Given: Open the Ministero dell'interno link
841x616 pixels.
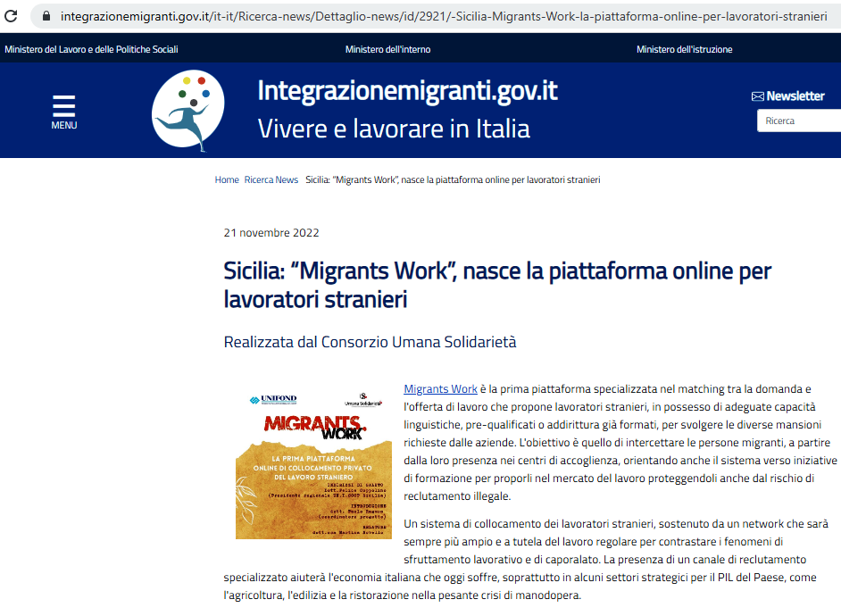Looking at the screenshot, I should tap(387, 49).
